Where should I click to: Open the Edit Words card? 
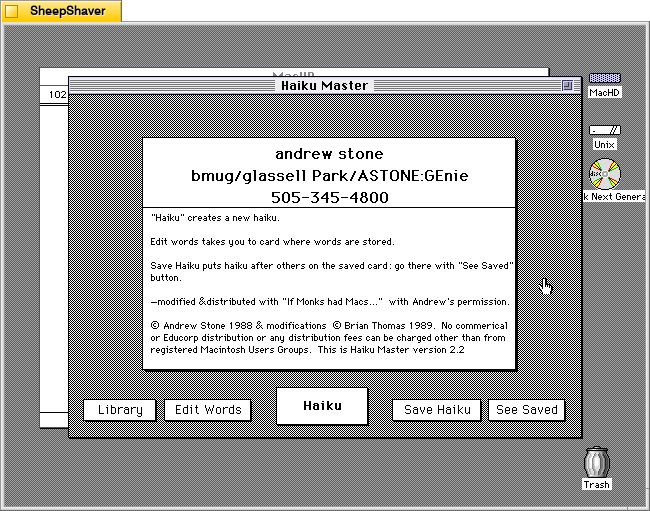(x=208, y=410)
